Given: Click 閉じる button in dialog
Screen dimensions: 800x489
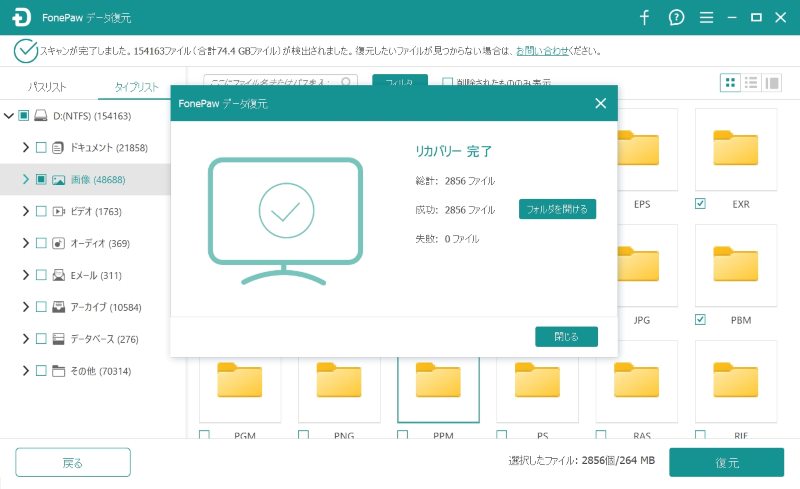Looking at the screenshot, I should (566, 336).
